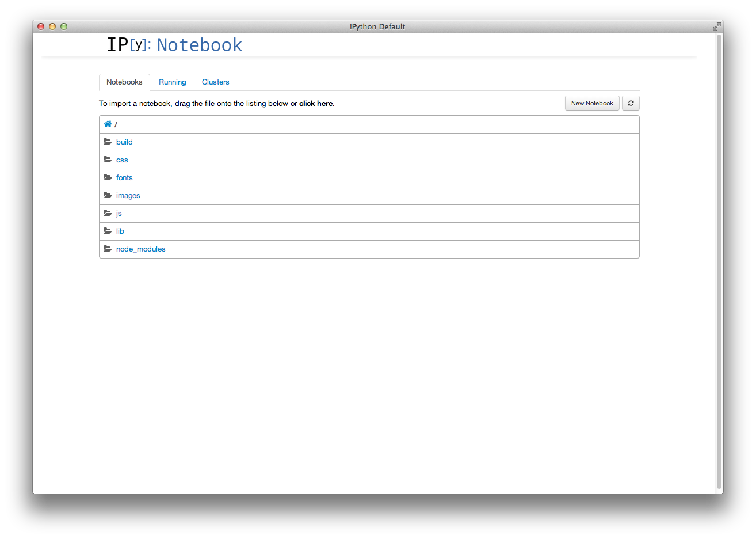Open the images folder link
756x539 pixels.
click(128, 196)
